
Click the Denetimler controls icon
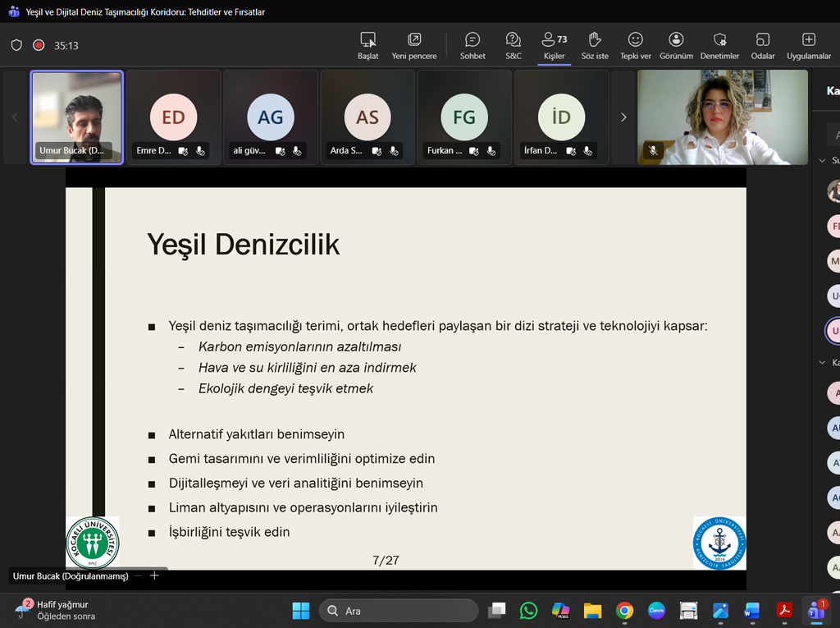tap(719, 45)
